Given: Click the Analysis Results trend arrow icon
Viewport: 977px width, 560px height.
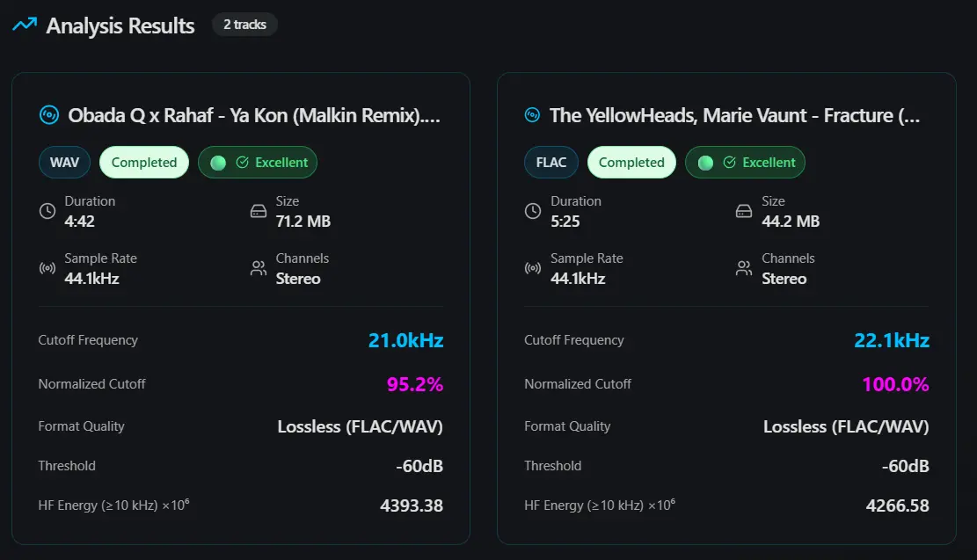Looking at the screenshot, I should tap(25, 25).
